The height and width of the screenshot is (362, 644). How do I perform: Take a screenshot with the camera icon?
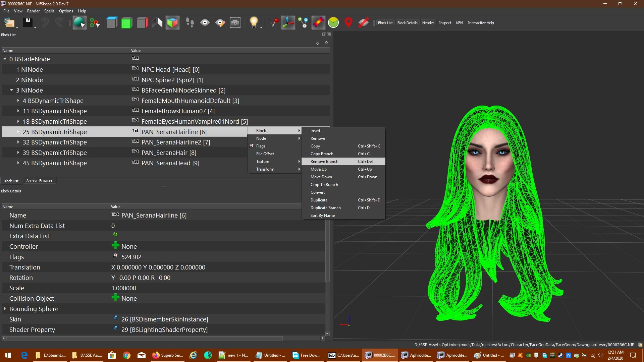pos(235,23)
